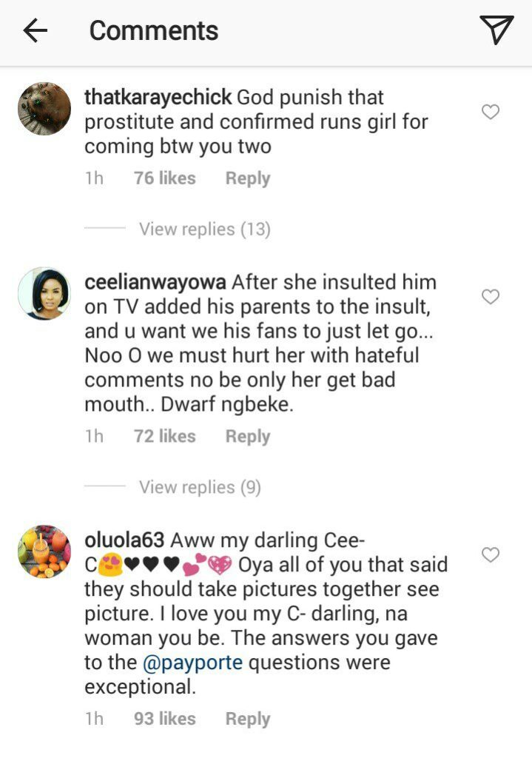Reply to thatkarayechick's comment
Screen dimensions: 532x758
[x=248, y=178]
